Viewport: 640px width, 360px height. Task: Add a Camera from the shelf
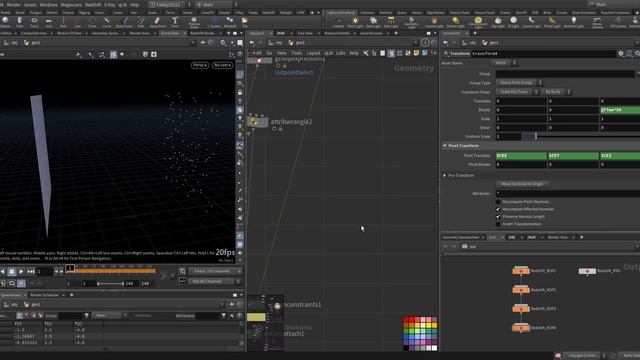click(338, 22)
